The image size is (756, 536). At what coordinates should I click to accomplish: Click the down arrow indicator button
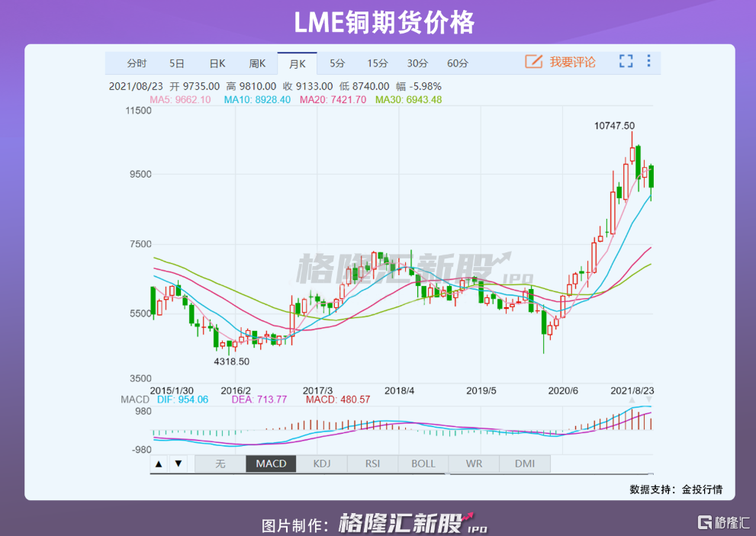click(177, 464)
